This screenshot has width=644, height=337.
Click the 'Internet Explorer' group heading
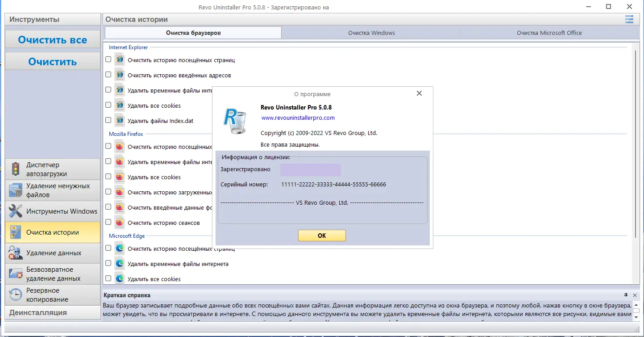pos(128,47)
